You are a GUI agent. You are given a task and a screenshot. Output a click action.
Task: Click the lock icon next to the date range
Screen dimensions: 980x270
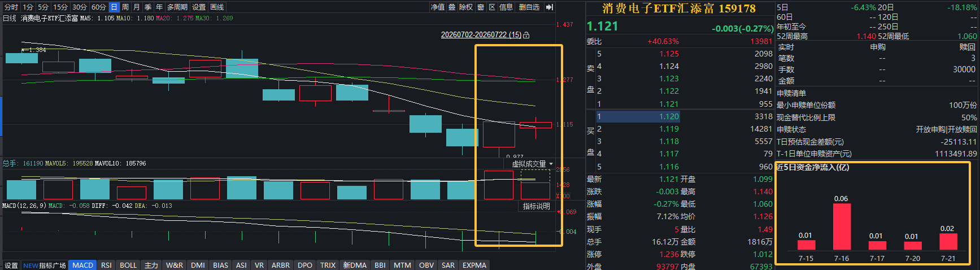(526, 35)
